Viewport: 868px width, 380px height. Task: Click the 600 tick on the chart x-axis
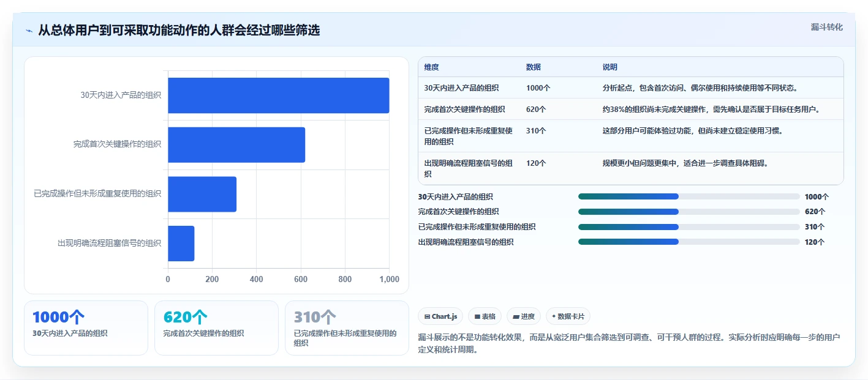301,279
